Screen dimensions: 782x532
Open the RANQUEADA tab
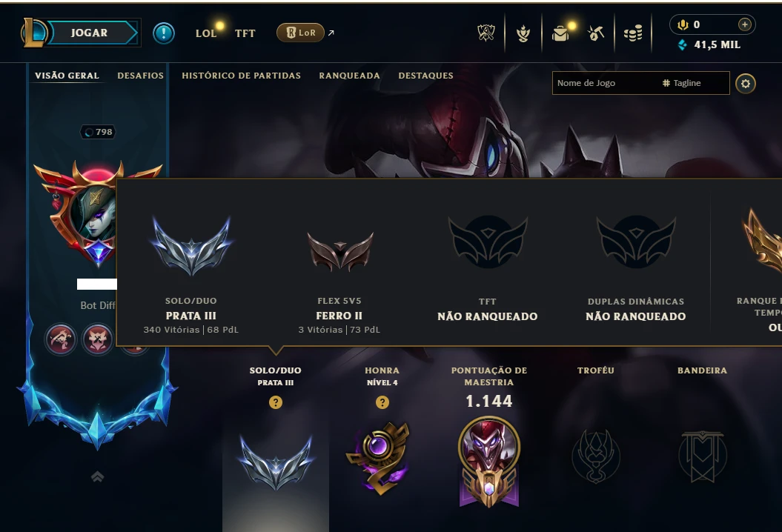coord(350,76)
